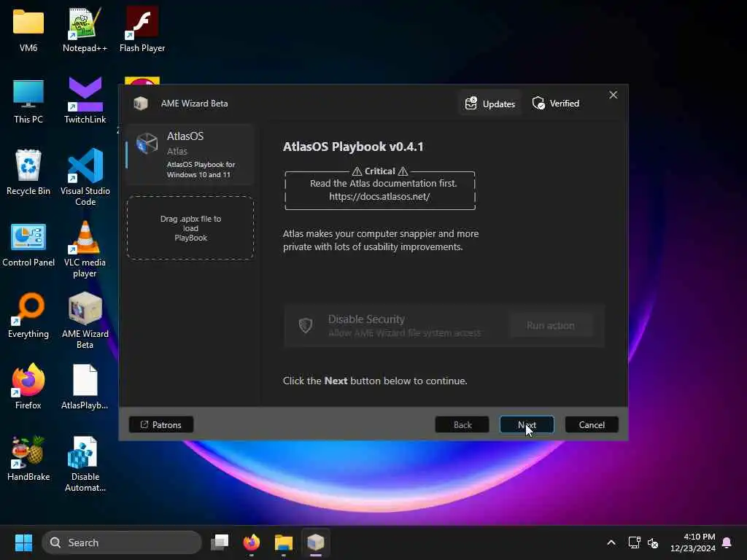The image size is (747, 560).
Task: Select AME Wizard Beta desktop icon
Action: tap(85, 320)
